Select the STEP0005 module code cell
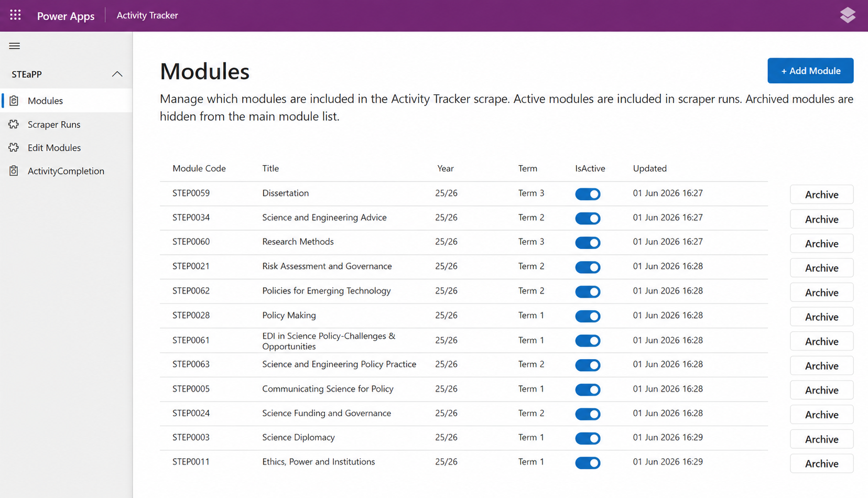Viewport: 868px width, 498px height. (191, 389)
